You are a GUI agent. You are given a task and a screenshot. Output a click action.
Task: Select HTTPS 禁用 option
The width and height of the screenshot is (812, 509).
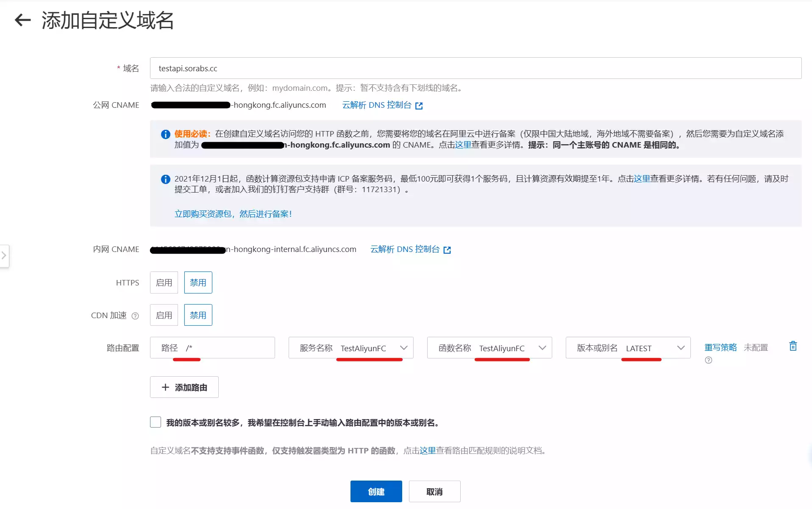point(198,282)
